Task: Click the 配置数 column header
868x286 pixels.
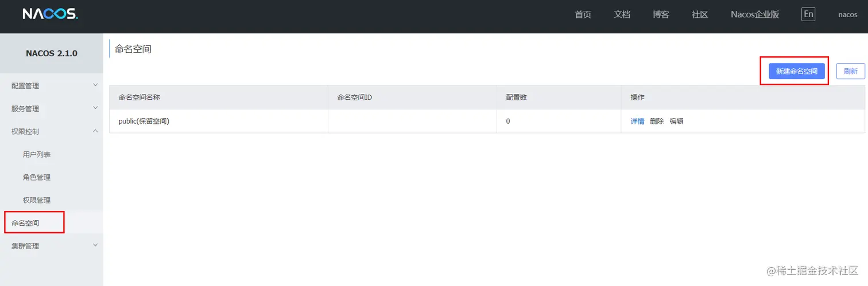Action: tap(559, 97)
